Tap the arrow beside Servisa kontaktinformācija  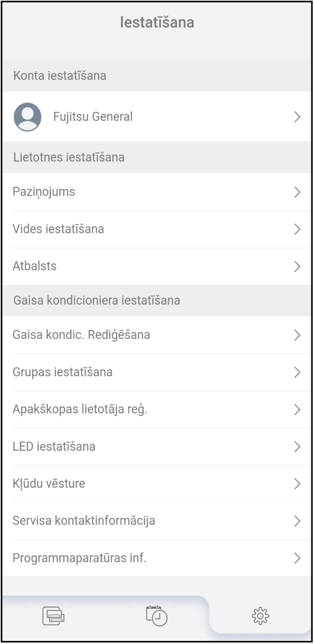[x=297, y=521]
